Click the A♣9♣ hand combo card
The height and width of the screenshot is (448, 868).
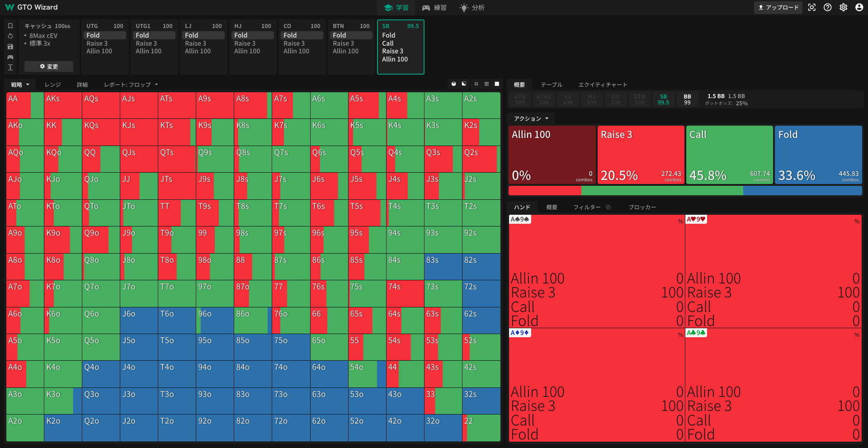pos(774,385)
